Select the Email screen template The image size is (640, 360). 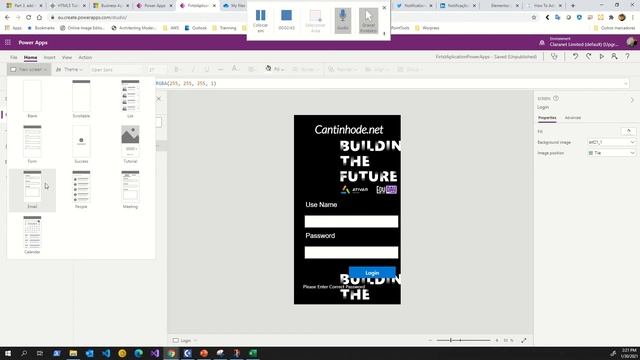[32, 190]
